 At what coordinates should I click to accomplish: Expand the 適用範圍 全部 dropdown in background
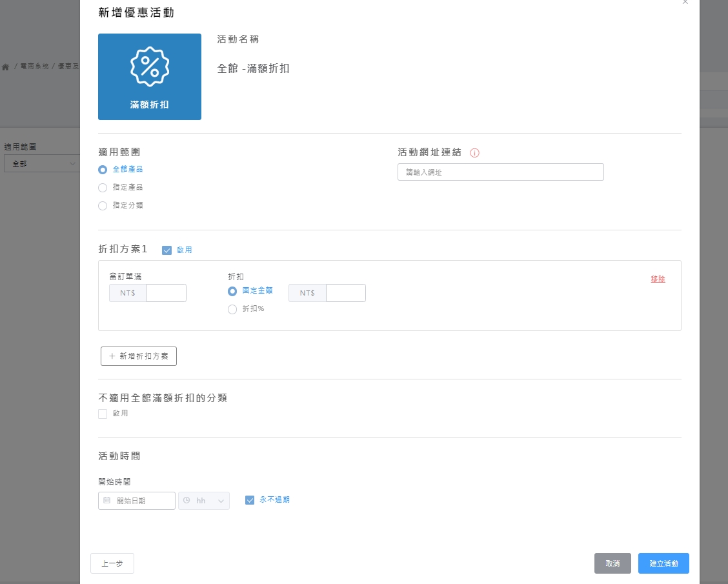point(41,164)
